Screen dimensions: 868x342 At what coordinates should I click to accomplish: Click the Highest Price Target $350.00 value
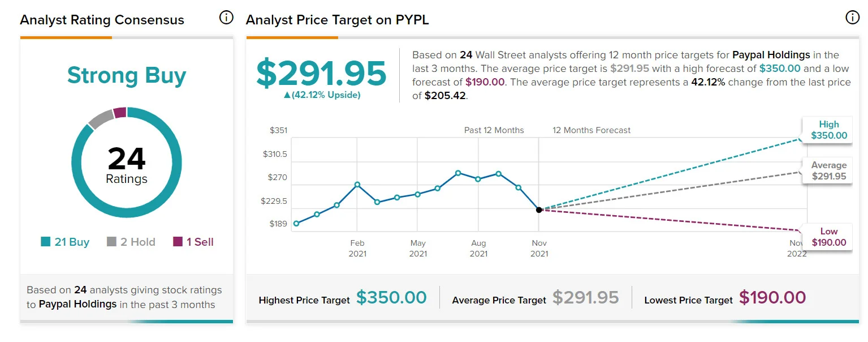391,297
